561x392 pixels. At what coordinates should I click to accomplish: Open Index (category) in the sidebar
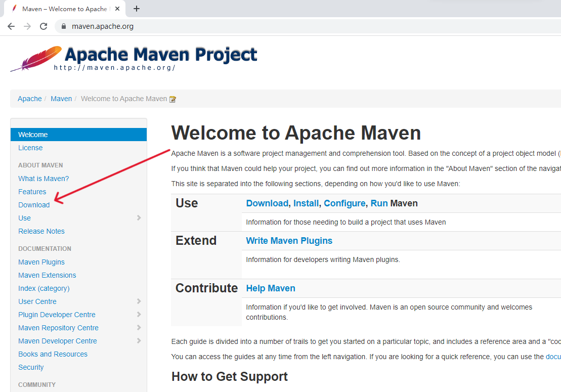point(44,288)
